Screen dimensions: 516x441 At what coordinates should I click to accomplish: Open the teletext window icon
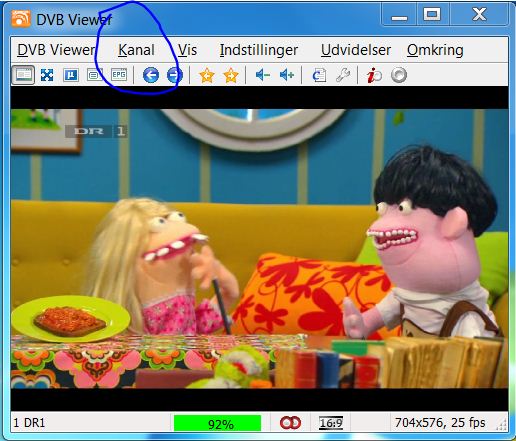coord(95,75)
